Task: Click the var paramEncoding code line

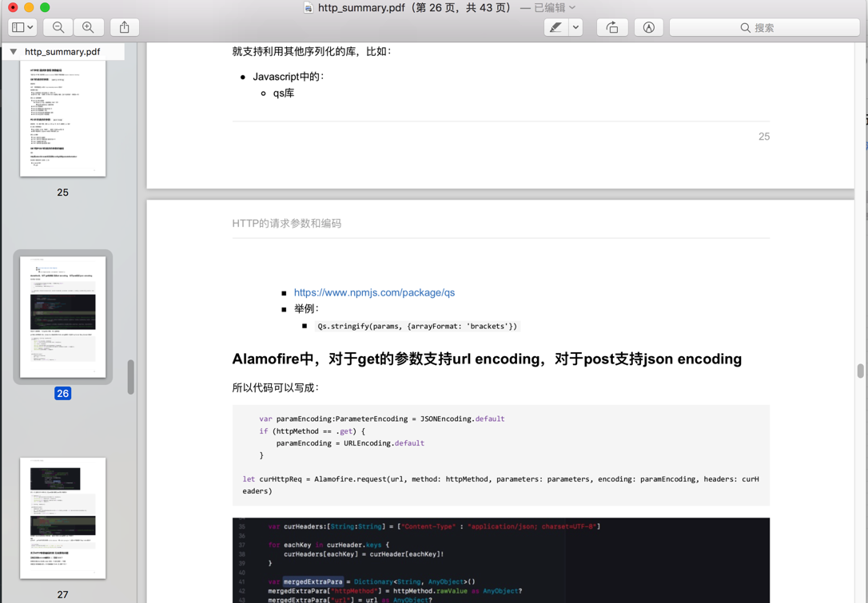Action: [x=382, y=419]
